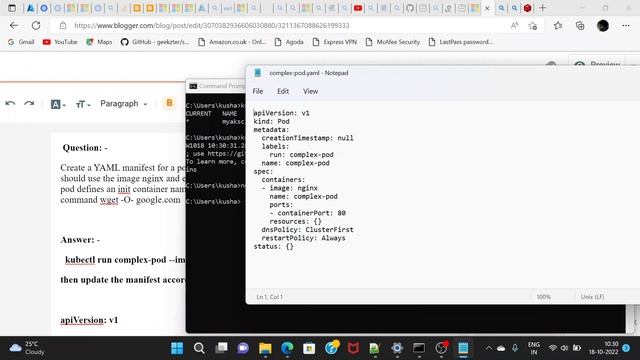This screenshot has height=360, width=640.
Task: Click the 'apiVersion: v1' line in Notepad
Action: click(x=282, y=113)
